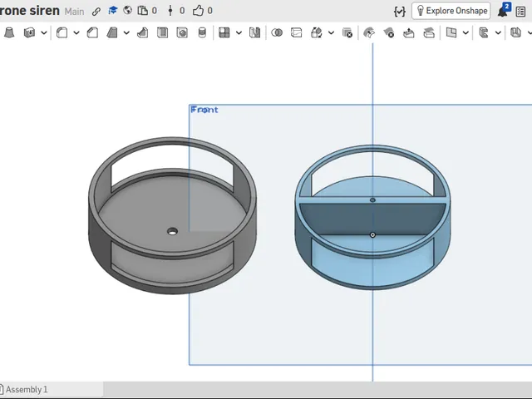This screenshot has width=532, height=399.
Task: Select the Rib tool
Action: [142, 33]
